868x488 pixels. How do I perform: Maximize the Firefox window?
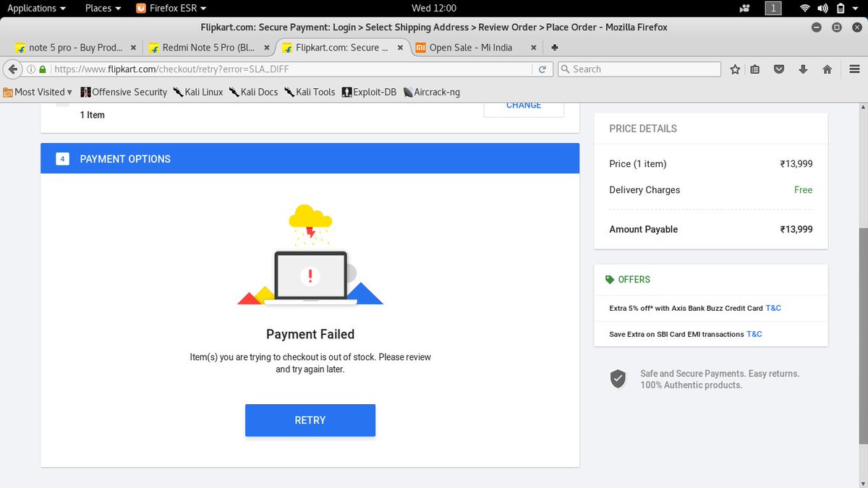(x=836, y=27)
